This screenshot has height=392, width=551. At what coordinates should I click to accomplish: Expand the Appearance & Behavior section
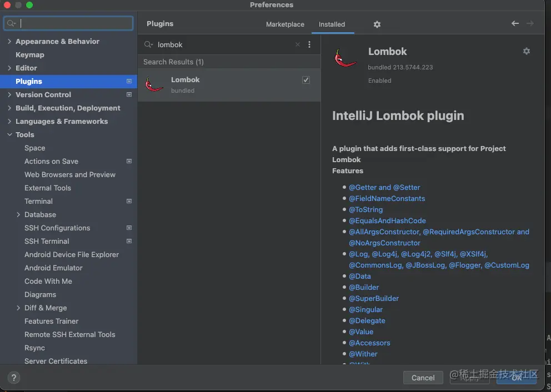tap(9, 41)
